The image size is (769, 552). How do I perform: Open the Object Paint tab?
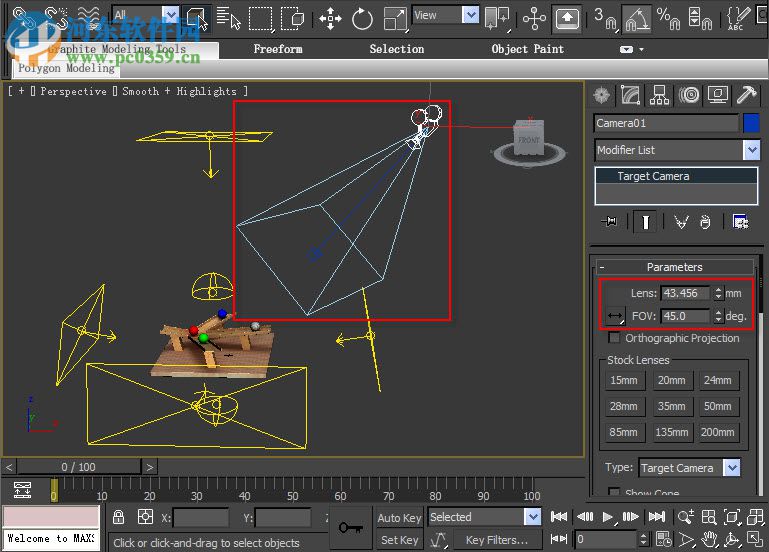click(x=527, y=49)
